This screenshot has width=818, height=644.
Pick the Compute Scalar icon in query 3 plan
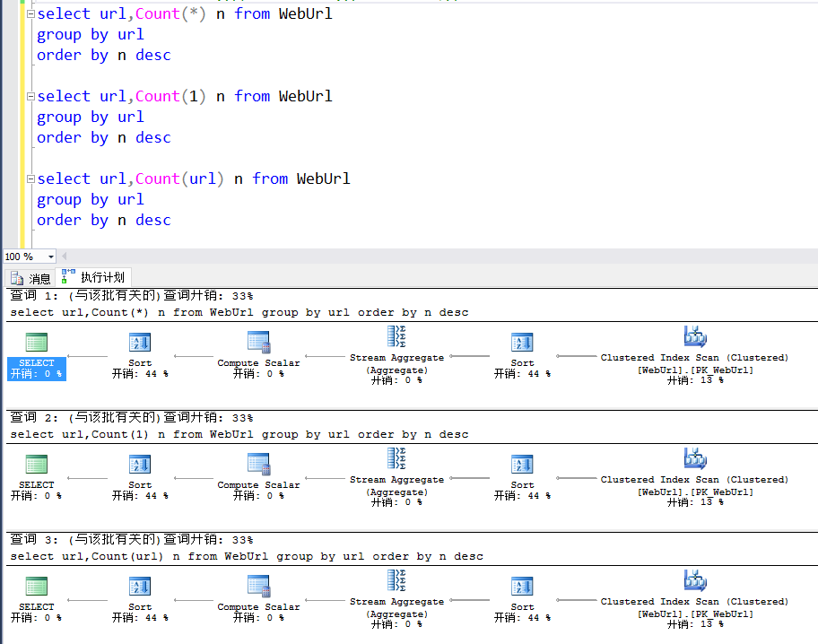258,586
